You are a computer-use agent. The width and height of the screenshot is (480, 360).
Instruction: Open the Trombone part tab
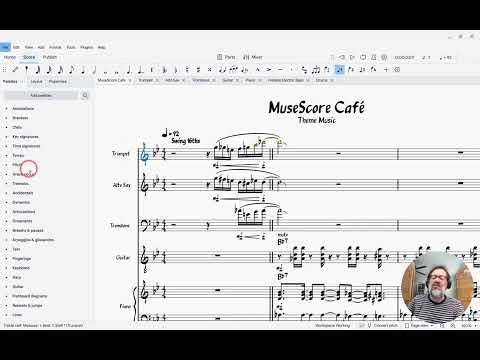pos(201,80)
